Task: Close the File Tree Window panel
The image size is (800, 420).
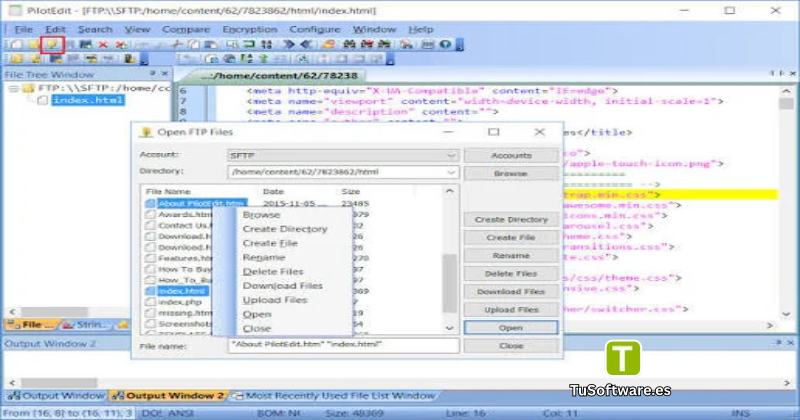Action: point(164,74)
